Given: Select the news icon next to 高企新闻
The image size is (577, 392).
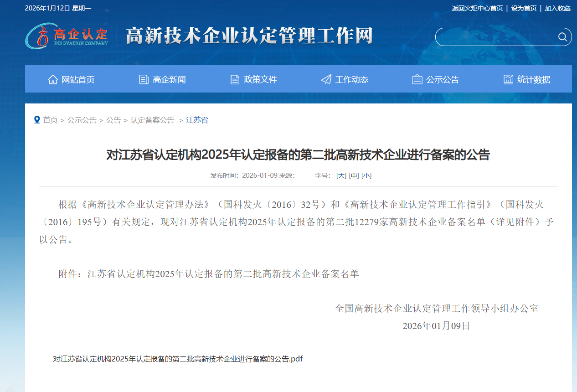Looking at the screenshot, I should tap(143, 79).
